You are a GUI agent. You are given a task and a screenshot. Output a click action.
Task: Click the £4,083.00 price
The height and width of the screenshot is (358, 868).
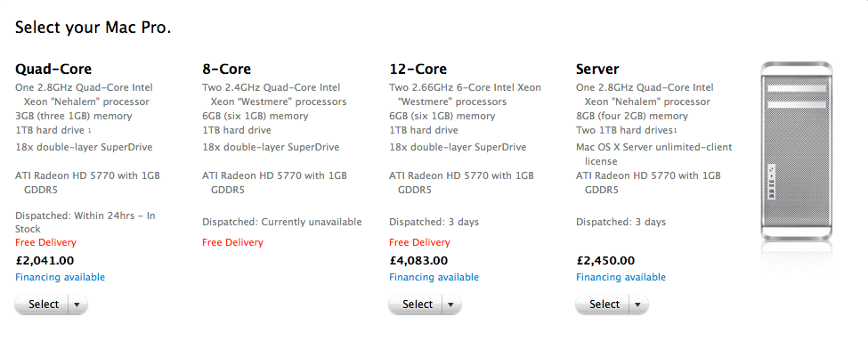pyautogui.click(x=418, y=260)
